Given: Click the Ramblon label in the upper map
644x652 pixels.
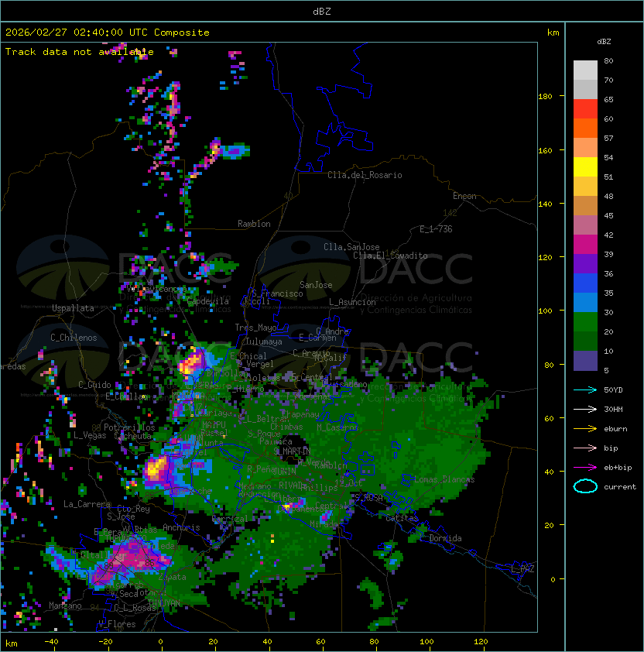Looking at the screenshot, I should pos(254,224).
